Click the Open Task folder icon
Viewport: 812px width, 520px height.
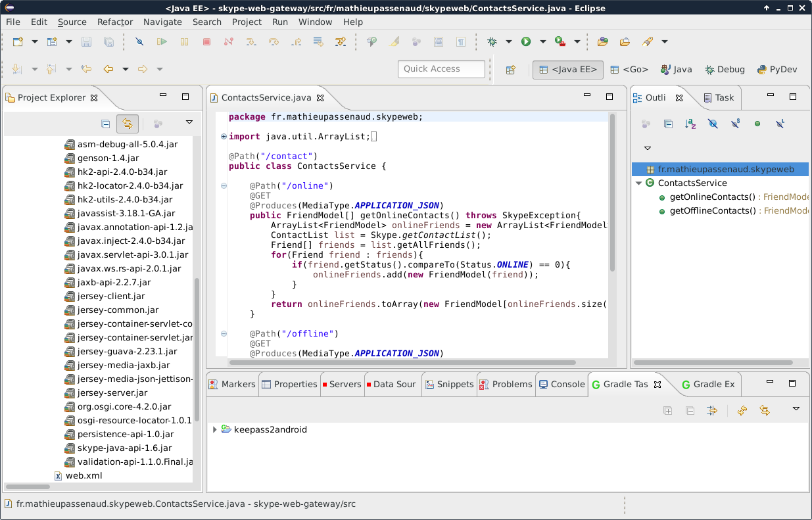(625, 41)
